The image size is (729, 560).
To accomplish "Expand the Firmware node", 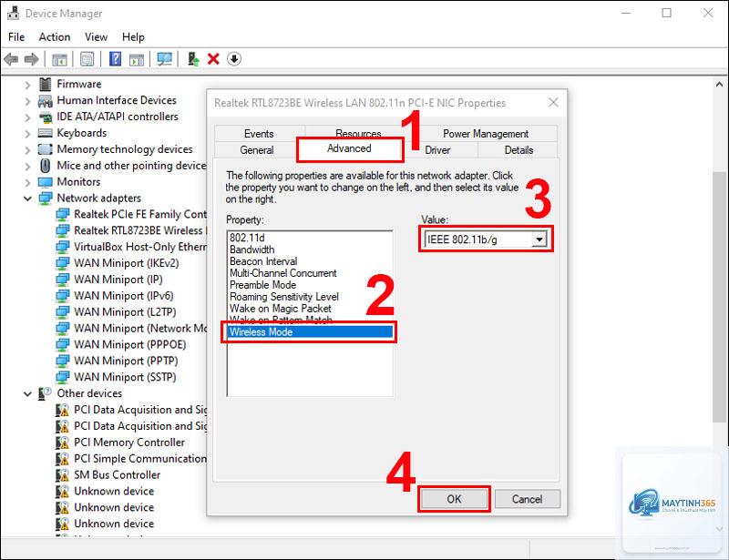I will pyautogui.click(x=27, y=85).
